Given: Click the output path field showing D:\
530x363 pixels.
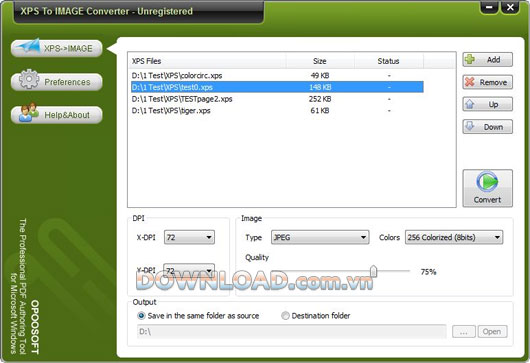Looking at the screenshot, I should click(x=292, y=332).
